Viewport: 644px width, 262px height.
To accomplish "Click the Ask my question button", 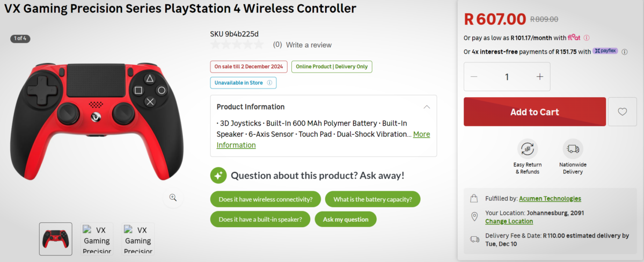I will click(346, 219).
